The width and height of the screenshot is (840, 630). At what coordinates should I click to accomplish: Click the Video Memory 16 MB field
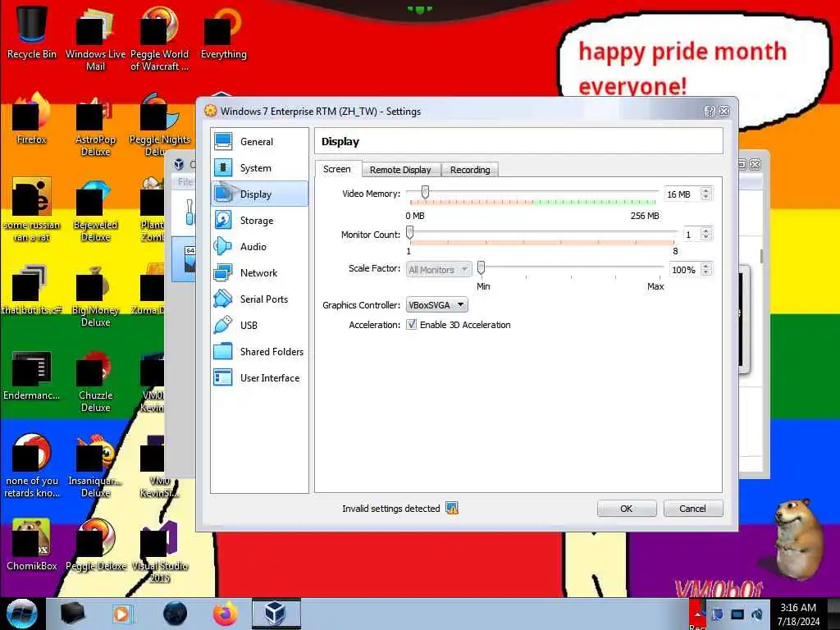pyautogui.click(x=682, y=194)
